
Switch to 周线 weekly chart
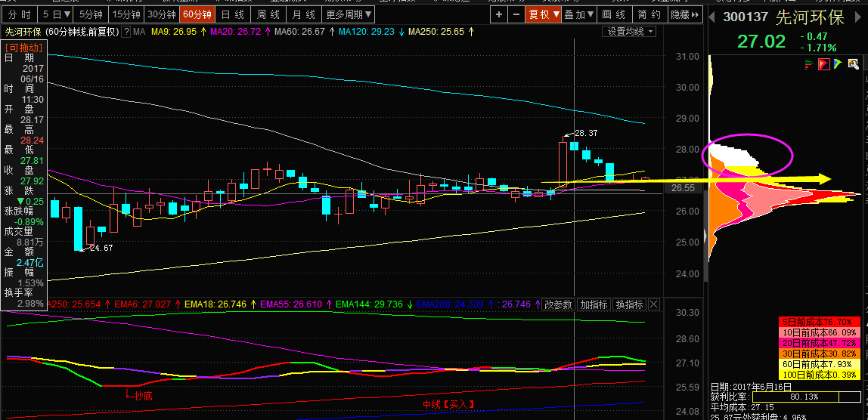[x=268, y=14]
